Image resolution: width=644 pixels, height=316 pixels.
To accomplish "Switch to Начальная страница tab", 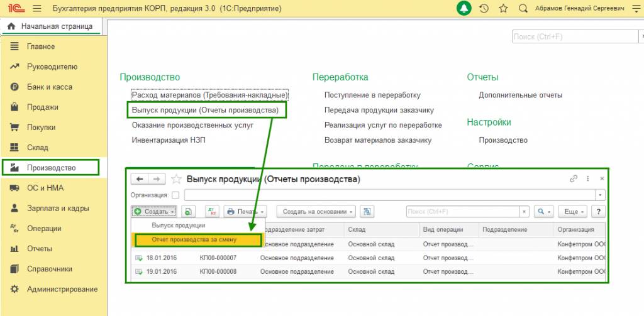I will coord(50,26).
